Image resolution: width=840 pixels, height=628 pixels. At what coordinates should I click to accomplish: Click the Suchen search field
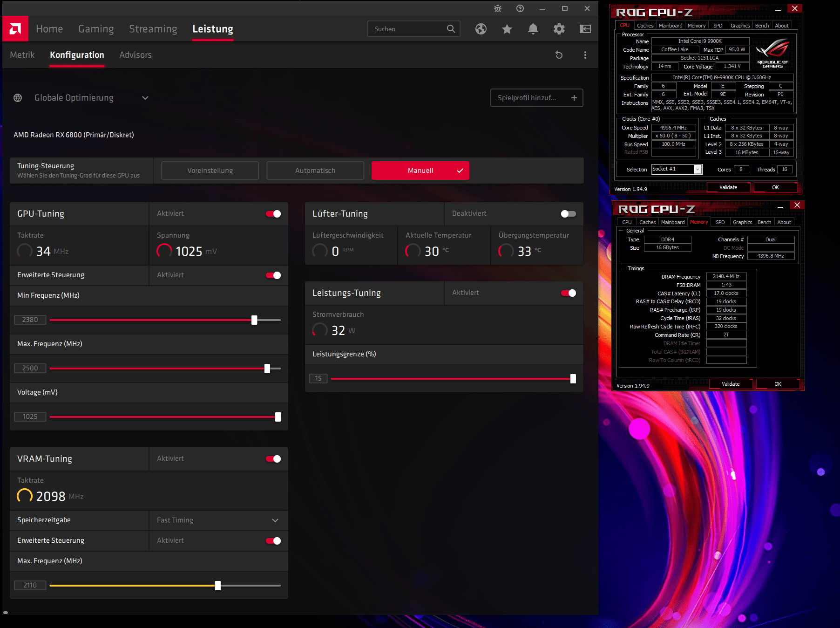(x=414, y=29)
